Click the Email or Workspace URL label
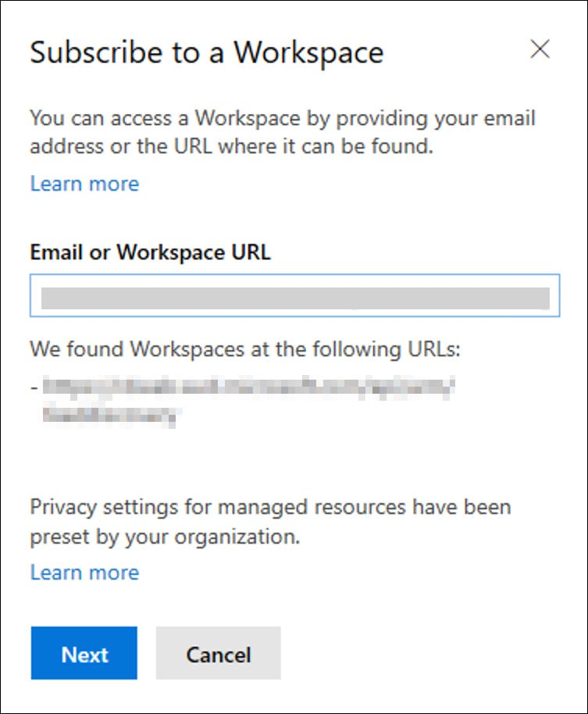 click(x=150, y=252)
